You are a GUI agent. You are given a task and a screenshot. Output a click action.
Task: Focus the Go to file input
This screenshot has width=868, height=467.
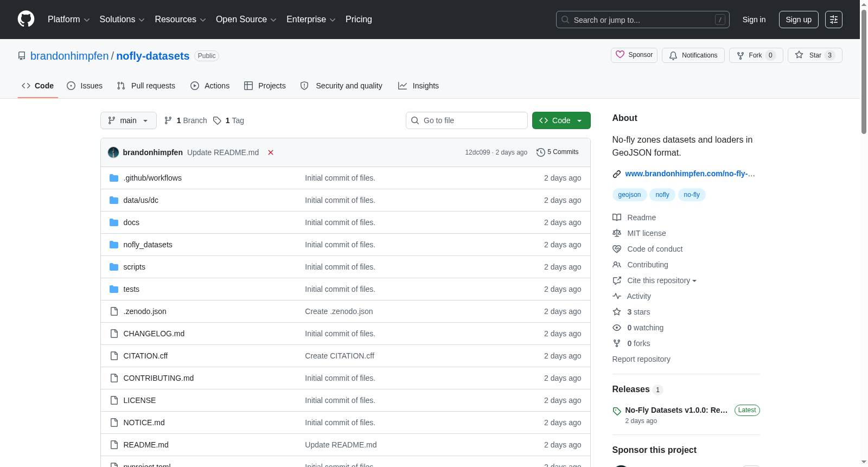[467, 120]
